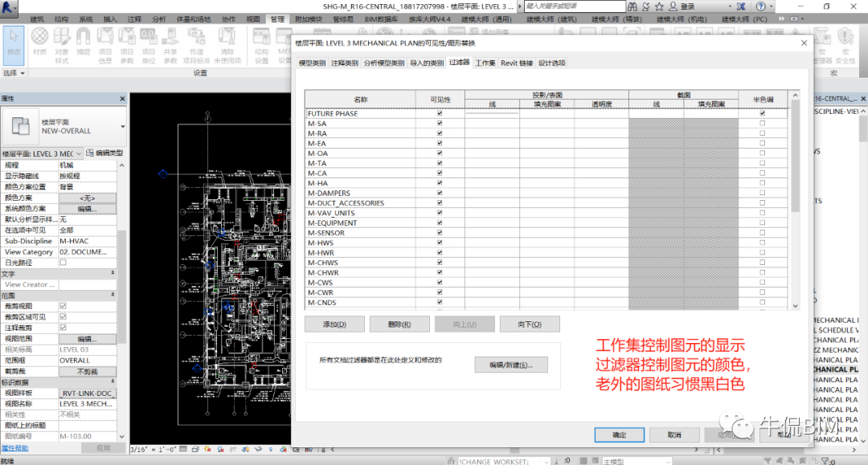Collapse the 文字 section in Properties
Viewport: 868px width, 465px height.
pos(113,273)
